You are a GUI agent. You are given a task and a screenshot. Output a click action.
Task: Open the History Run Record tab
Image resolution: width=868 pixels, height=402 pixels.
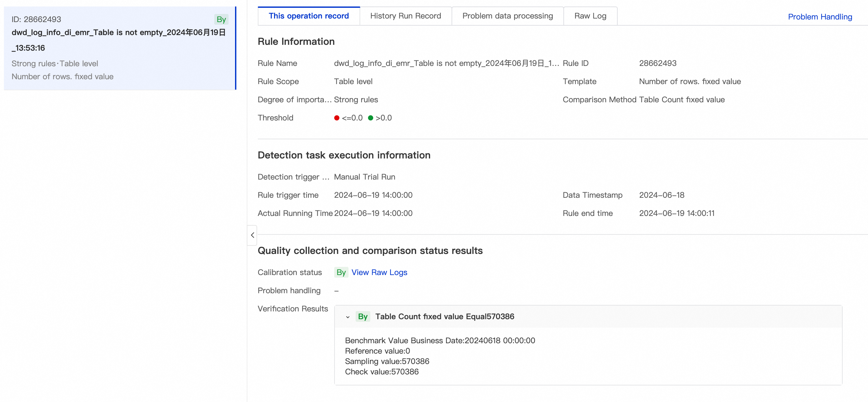point(405,16)
